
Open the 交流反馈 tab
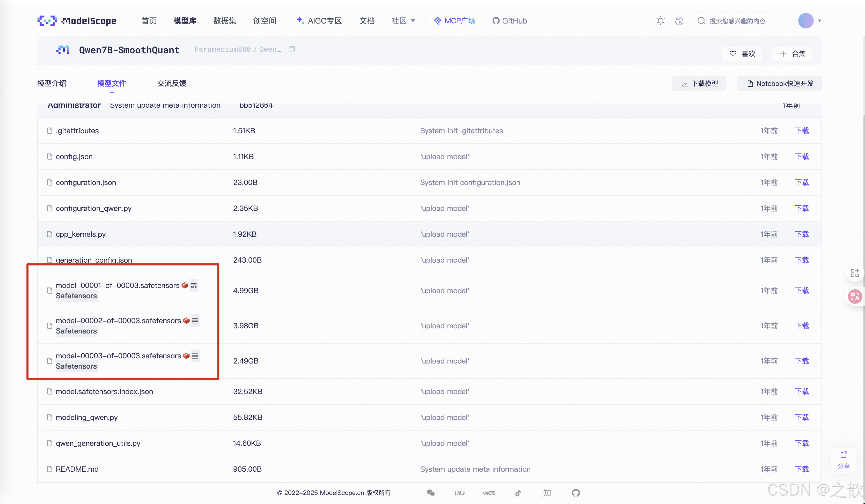(172, 83)
